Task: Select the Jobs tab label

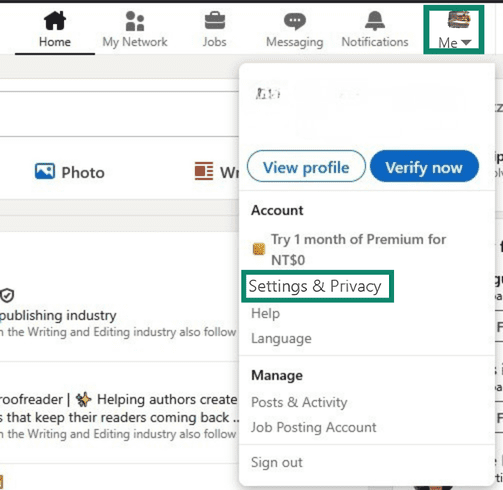Action: point(215,42)
